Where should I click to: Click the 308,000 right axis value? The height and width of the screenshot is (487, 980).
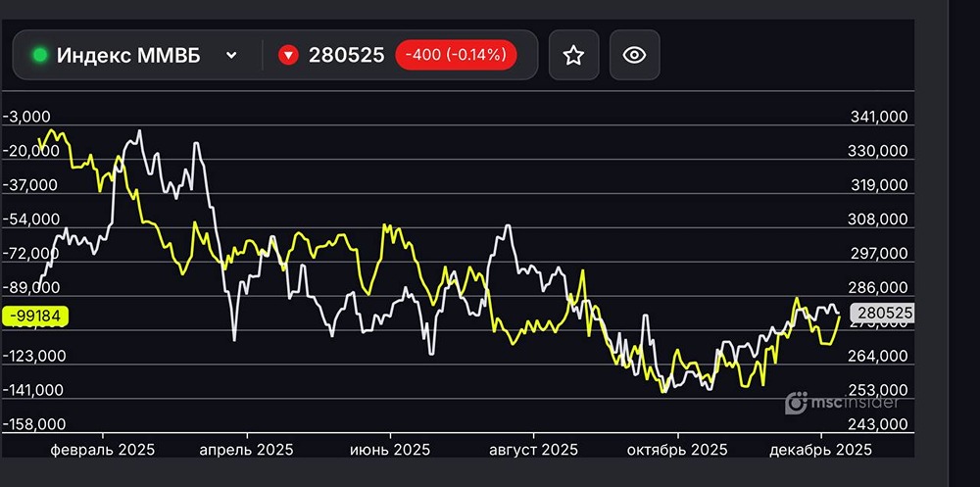[x=879, y=219]
